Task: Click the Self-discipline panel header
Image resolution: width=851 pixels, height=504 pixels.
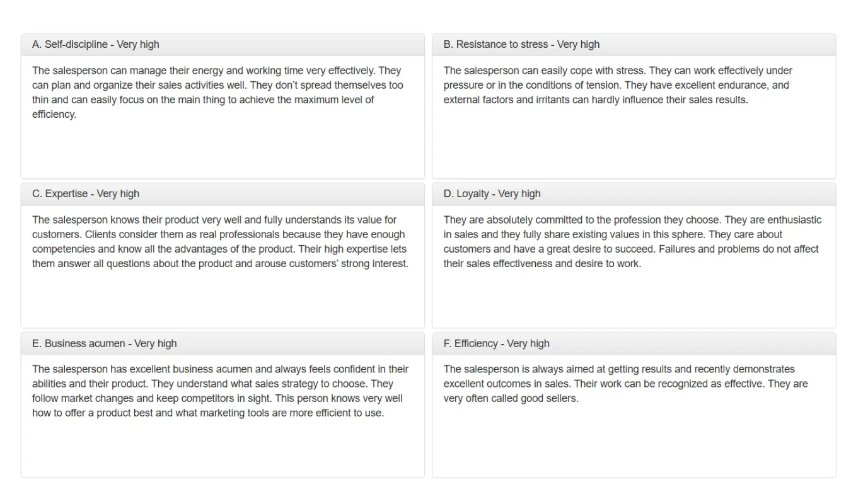Action: [222, 45]
